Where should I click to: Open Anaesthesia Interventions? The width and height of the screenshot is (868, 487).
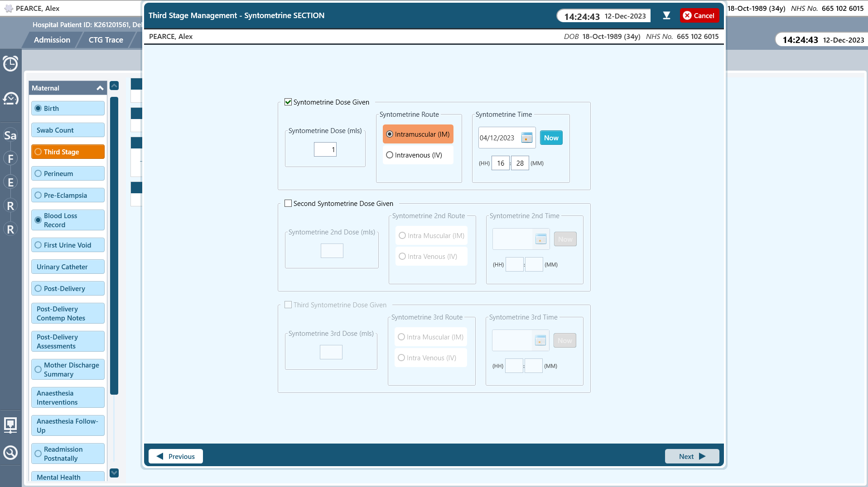(x=68, y=398)
